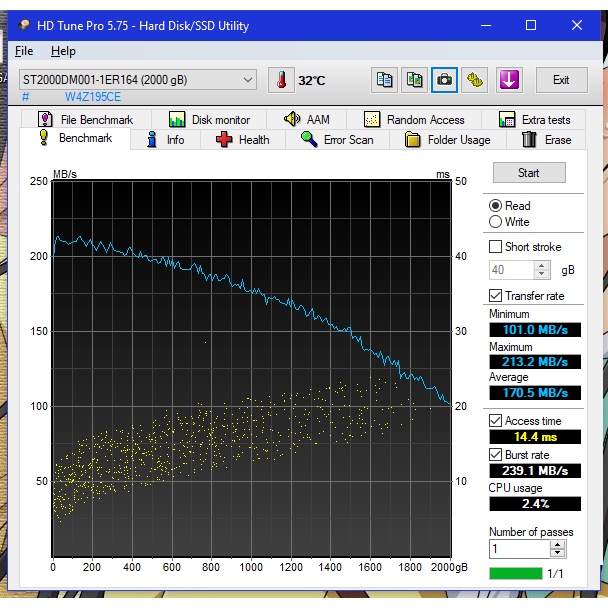Click the Exit button

(561, 80)
